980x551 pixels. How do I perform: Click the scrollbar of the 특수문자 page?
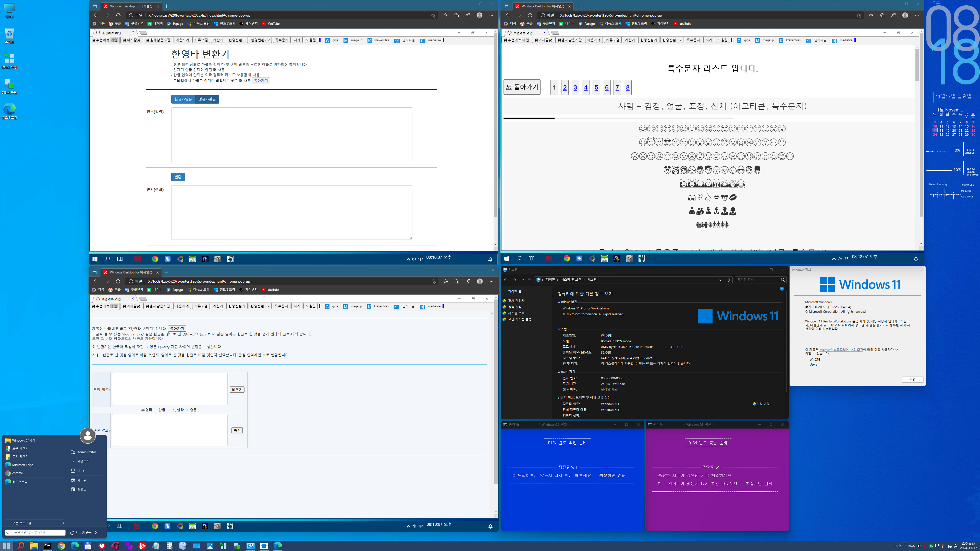click(917, 65)
